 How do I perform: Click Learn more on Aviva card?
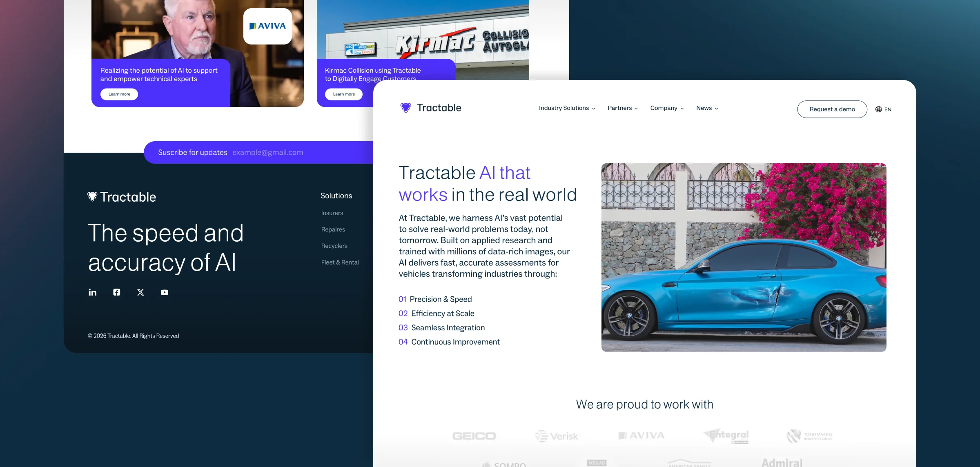pos(119,94)
